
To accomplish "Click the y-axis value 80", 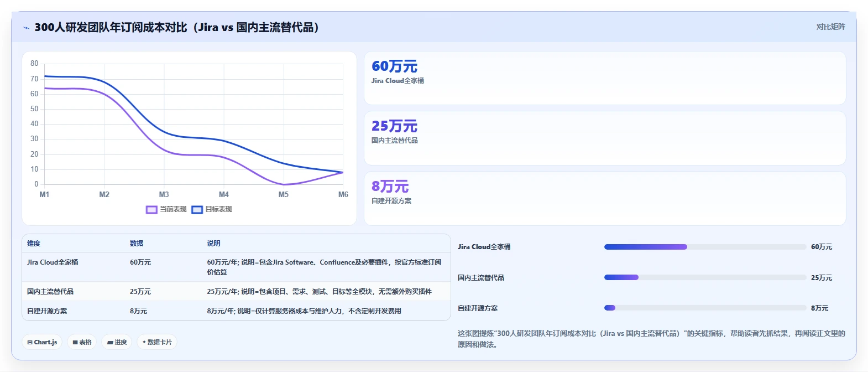I will click(x=34, y=64).
